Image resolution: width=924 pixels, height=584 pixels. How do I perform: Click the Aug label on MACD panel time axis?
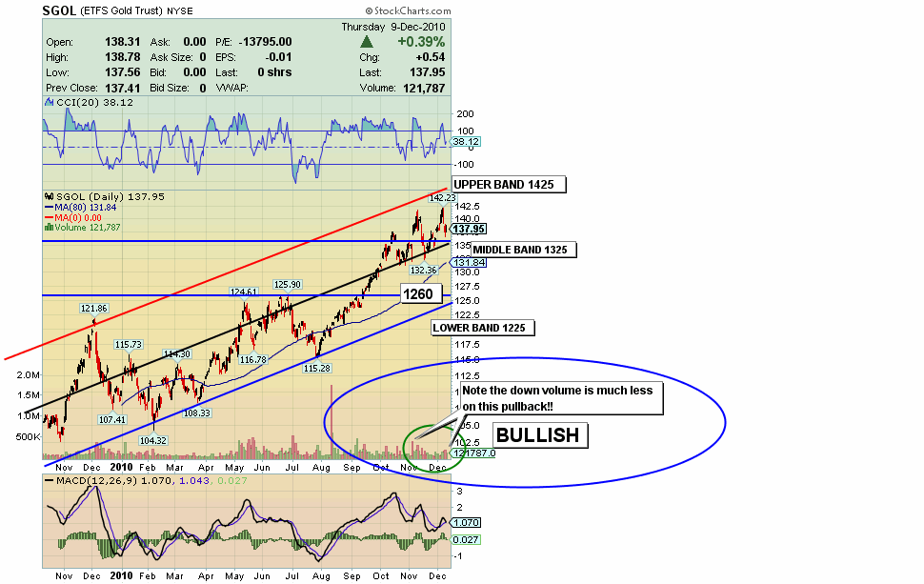click(x=321, y=575)
